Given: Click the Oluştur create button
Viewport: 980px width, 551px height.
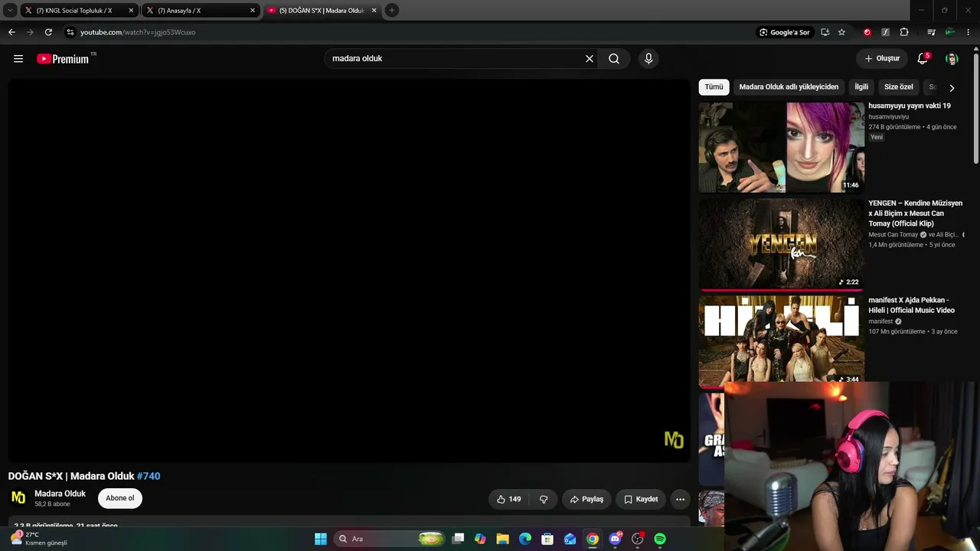Looking at the screenshot, I should coord(882,59).
